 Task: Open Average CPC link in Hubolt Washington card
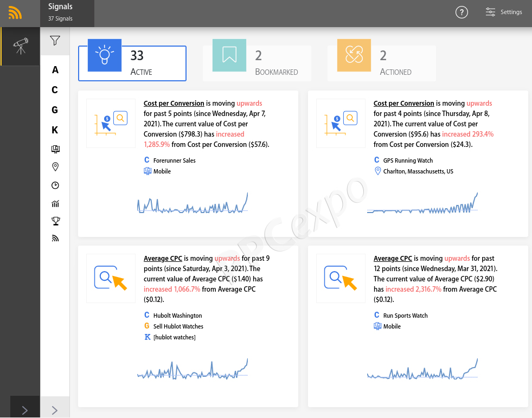pos(163,258)
